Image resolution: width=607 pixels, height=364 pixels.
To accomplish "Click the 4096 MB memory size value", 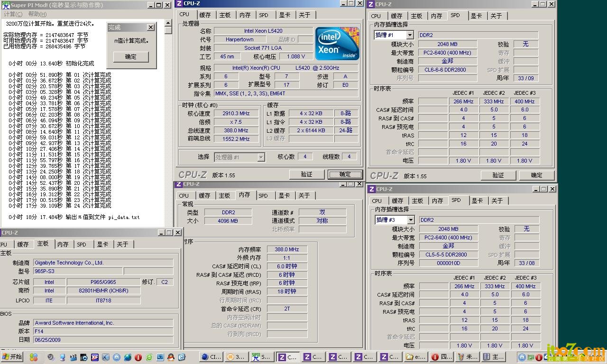I will point(228,221).
